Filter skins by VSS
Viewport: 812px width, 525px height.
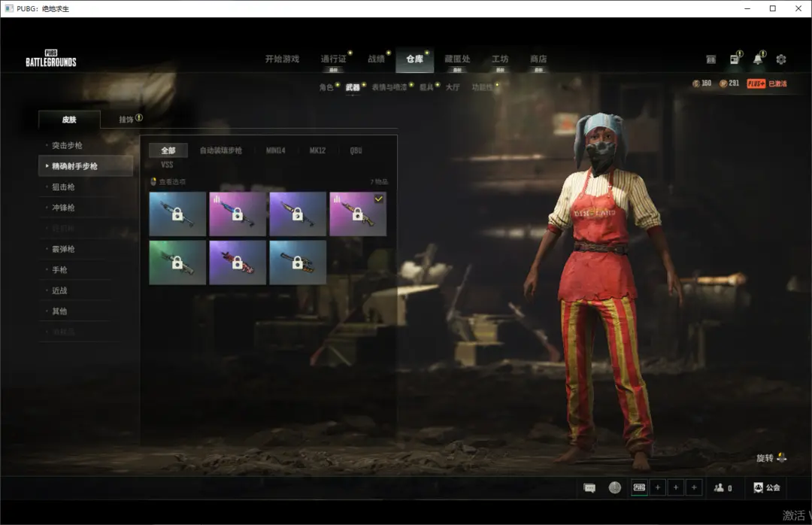click(167, 165)
